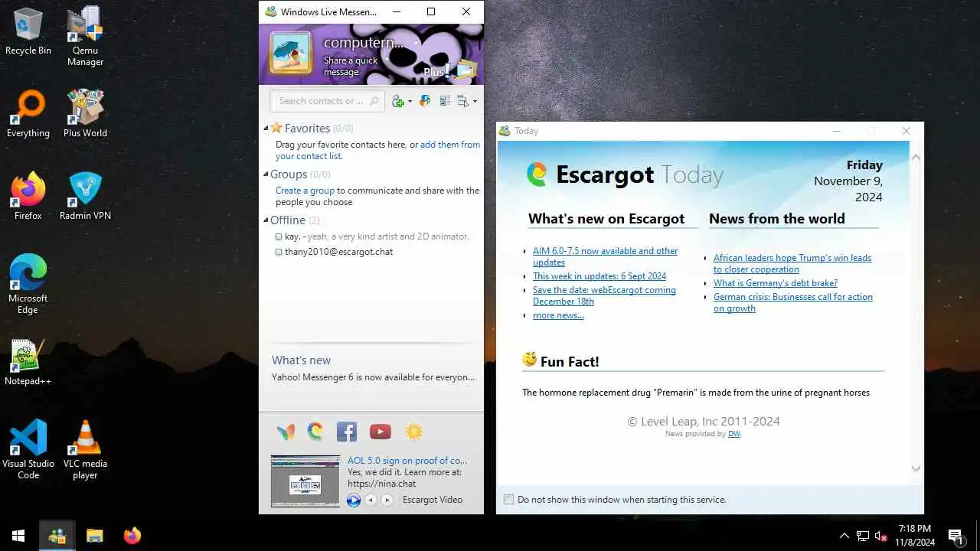Click the Add a contact icon
The image size is (980, 551).
click(397, 101)
